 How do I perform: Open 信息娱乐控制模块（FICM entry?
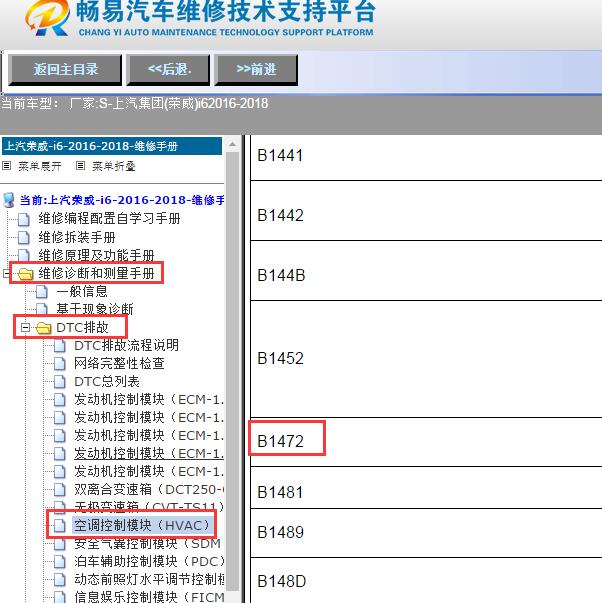(x=149, y=596)
